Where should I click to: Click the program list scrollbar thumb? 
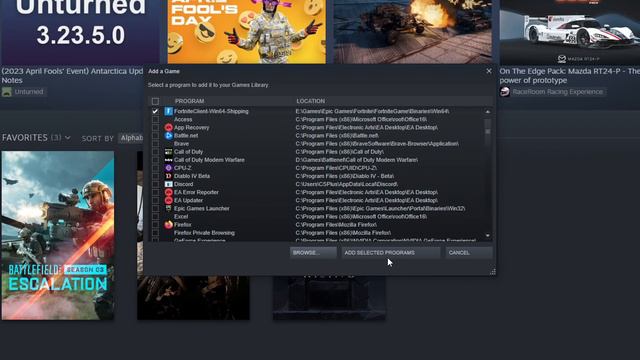pos(487,131)
